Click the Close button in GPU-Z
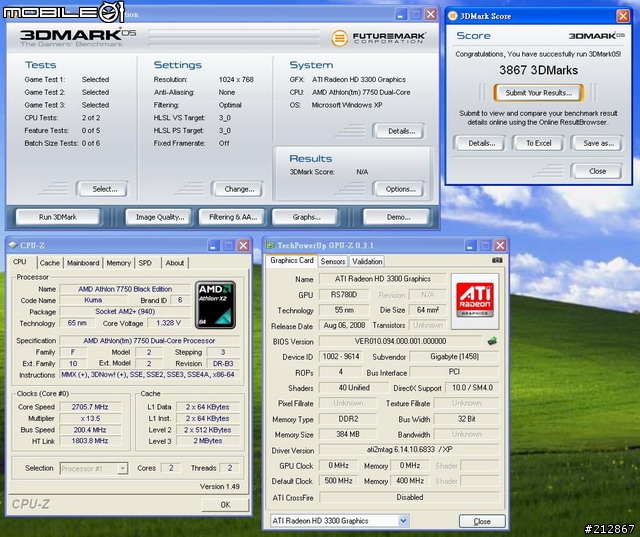The image size is (640, 537). pyautogui.click(x=482, y=521)
